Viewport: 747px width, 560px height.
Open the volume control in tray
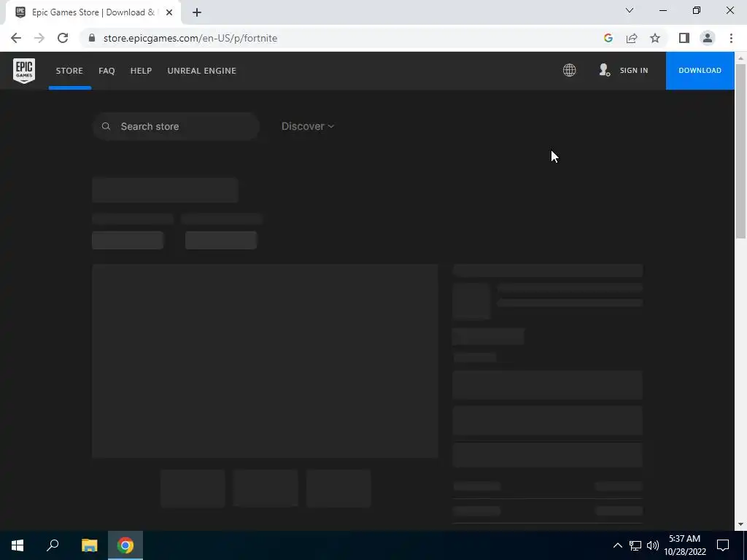click(653, 545)
